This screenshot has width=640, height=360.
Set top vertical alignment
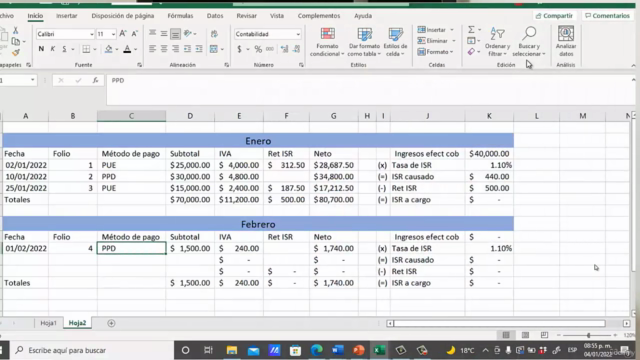point(152,34)
